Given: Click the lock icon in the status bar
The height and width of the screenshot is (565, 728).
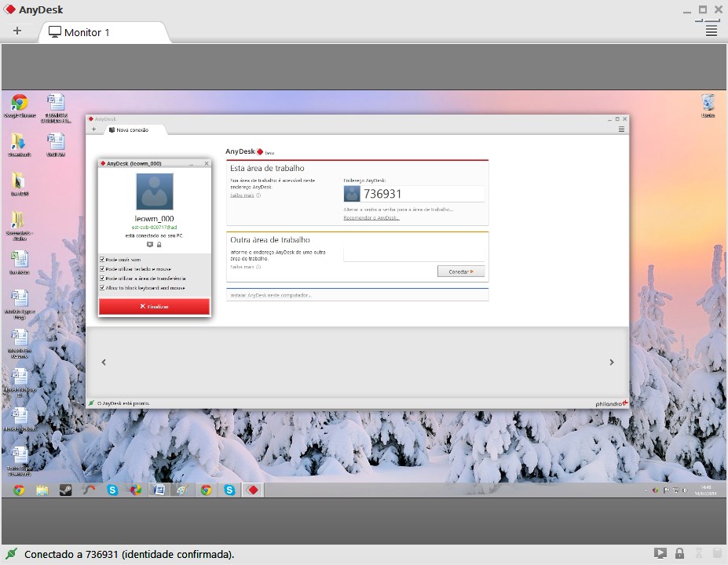Looking at the screenshot, I should click(679, 554).
